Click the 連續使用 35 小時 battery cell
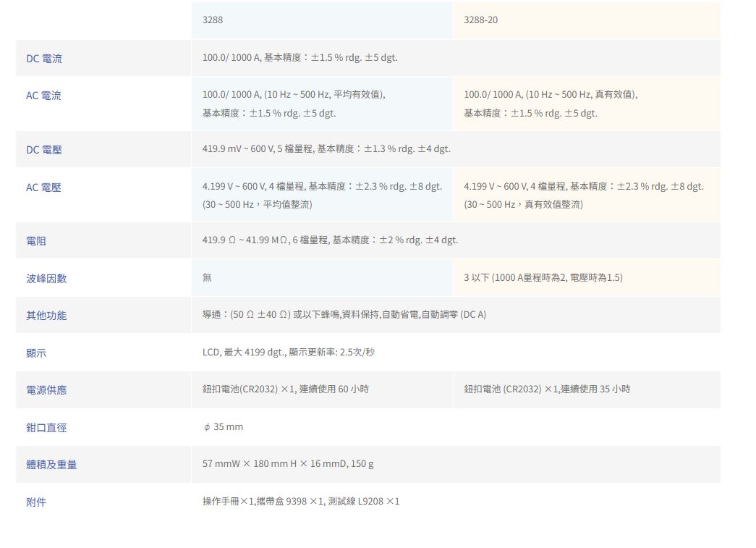The image size is (756, 548). tap(547, 389)
